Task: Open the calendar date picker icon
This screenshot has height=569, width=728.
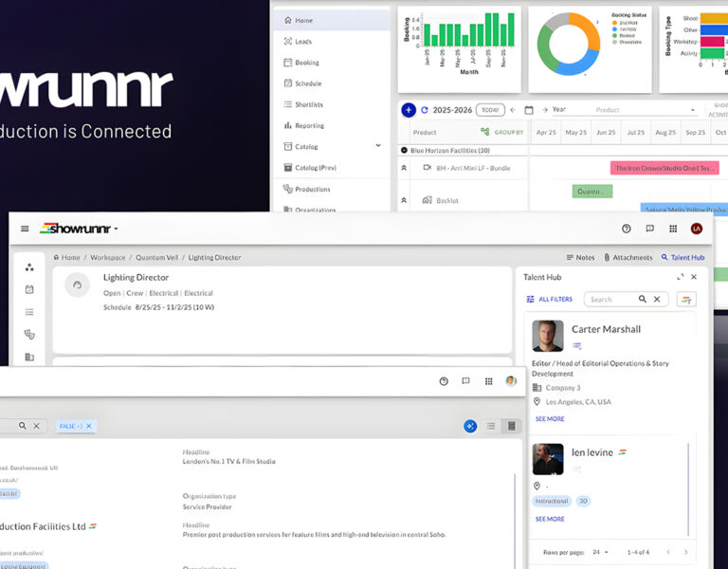Action: [529, 110]
